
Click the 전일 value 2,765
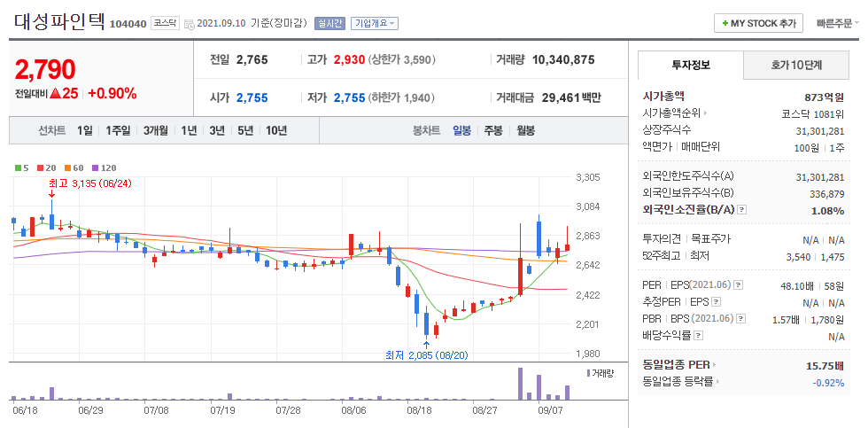(252, 59)
